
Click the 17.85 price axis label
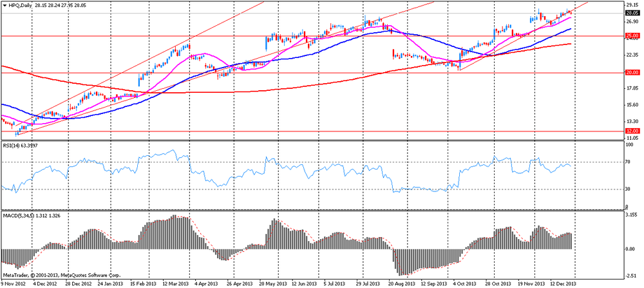pos(631,88)
